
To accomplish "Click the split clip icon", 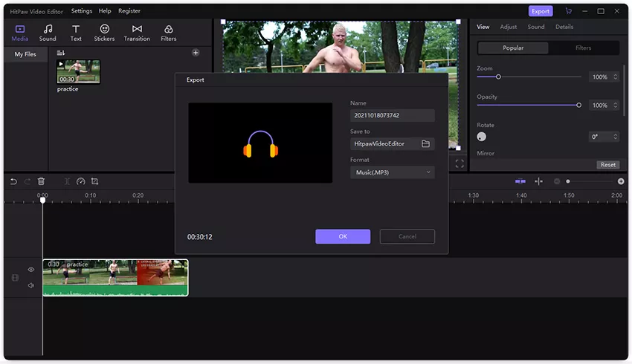I will (67, 181).
